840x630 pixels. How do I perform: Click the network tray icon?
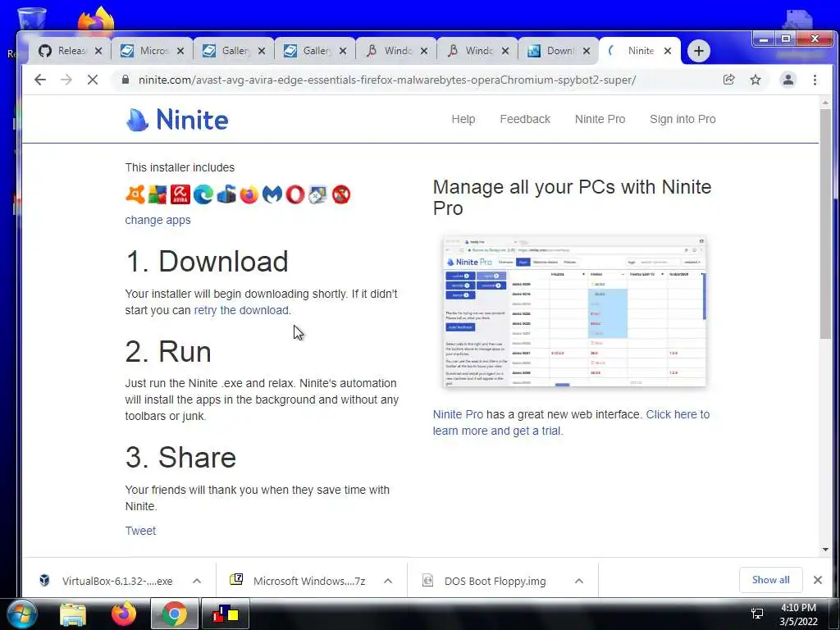(x=757, y=614)
